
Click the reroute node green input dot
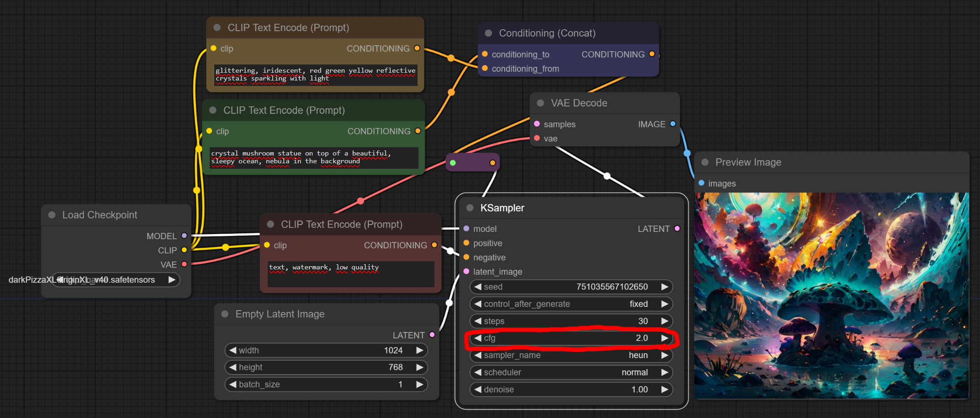(x=453, y=163)
